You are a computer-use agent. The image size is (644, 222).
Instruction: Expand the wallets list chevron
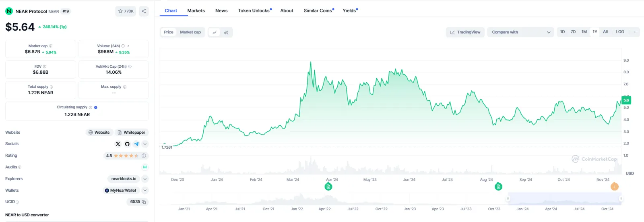(145, 191)
